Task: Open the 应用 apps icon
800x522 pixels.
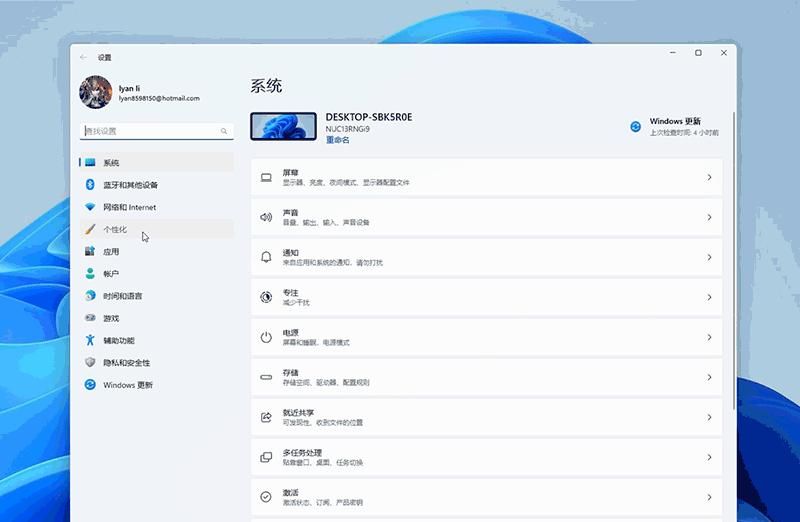Action: click(90, 251)
